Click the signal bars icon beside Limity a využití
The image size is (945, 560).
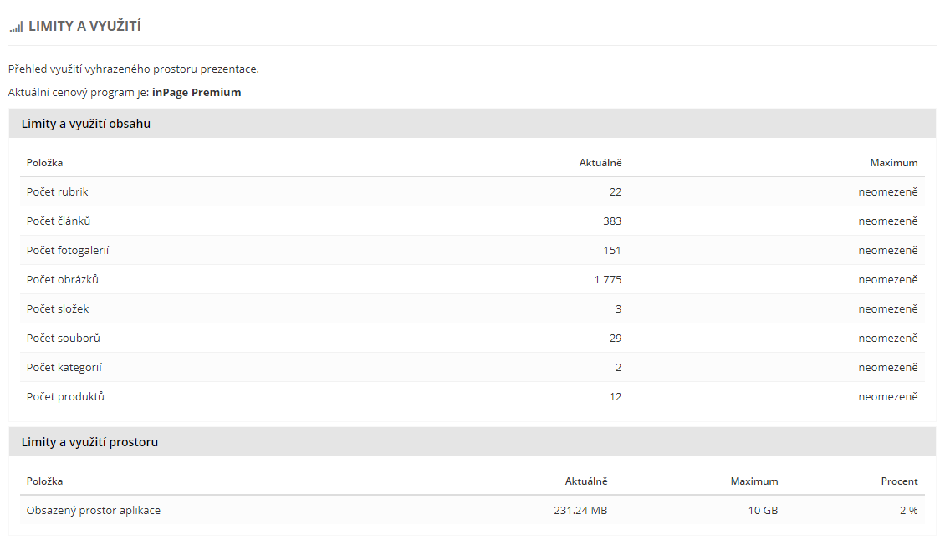(x=16, y=27)
